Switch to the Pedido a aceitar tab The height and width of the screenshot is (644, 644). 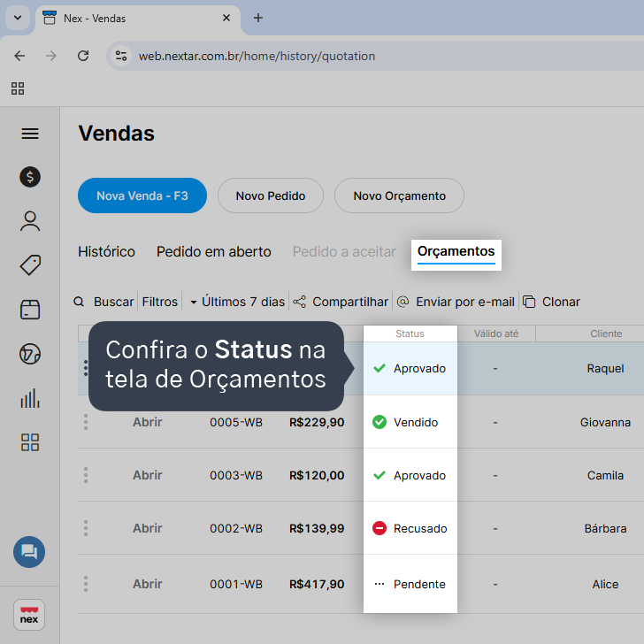click(344, 251)
